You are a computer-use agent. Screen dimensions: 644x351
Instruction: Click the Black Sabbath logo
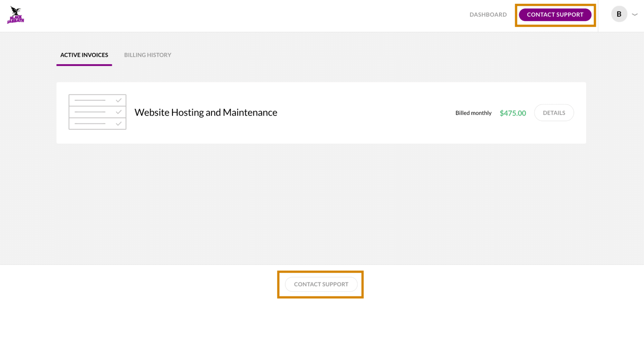15,15
